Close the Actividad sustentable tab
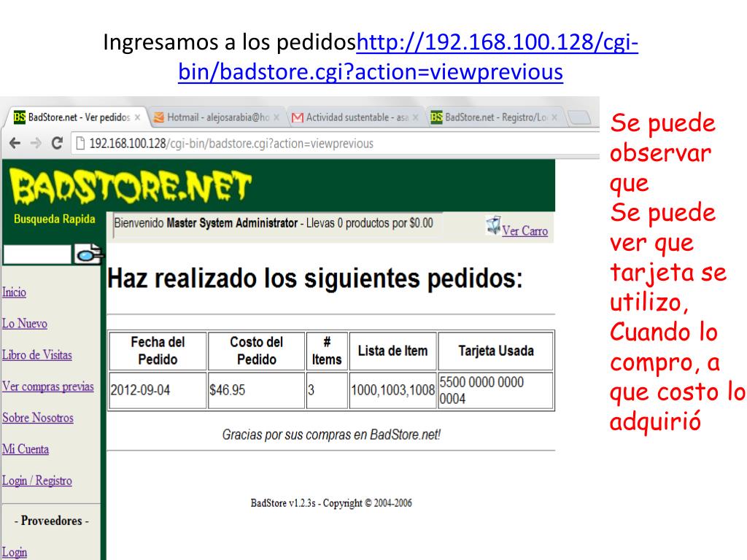747x560 pixels. click(415, 117)
